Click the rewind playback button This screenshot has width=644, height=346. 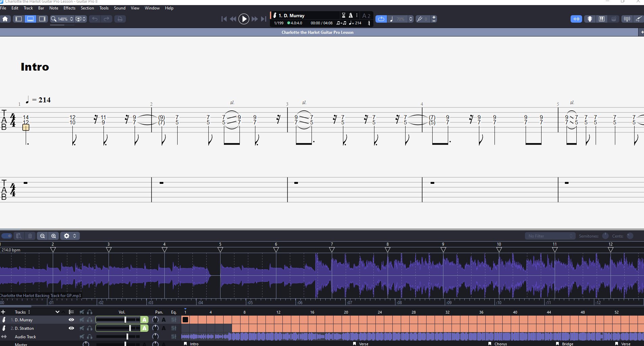233,19
